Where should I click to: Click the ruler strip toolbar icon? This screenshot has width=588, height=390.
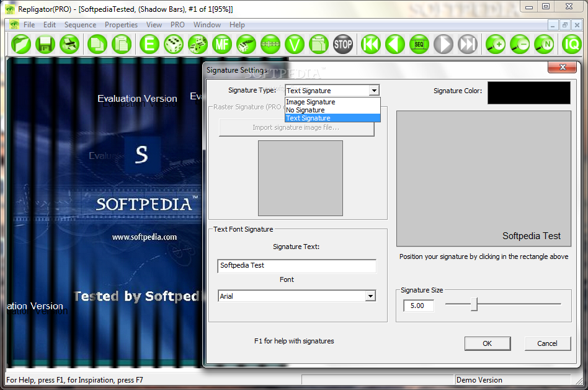[x=270, y=44]
